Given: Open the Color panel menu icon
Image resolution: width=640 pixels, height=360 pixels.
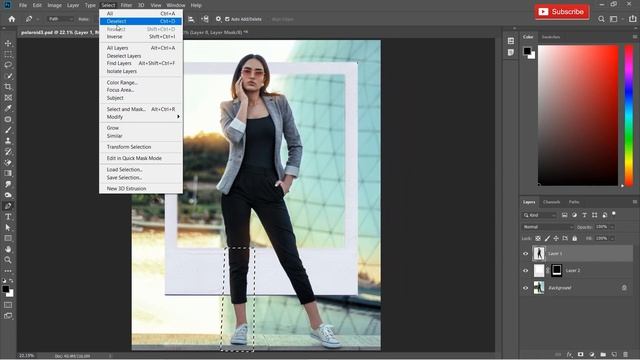Looking at the screenshot, I should pos(635,37).
